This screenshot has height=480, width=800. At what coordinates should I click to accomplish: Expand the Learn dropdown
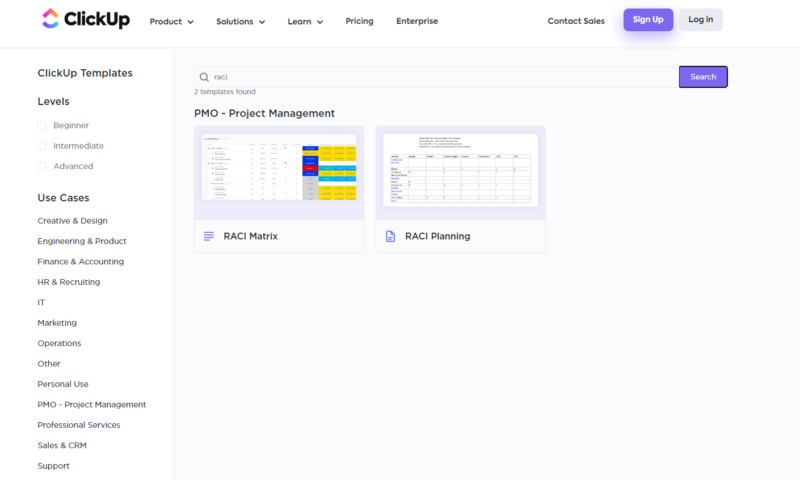click(x=305, y=21)
